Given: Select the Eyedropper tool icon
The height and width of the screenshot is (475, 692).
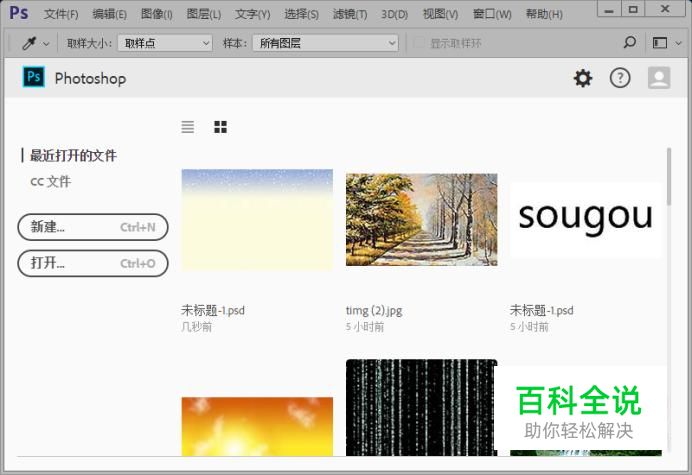Looking at the screenshot, I should point(29,43).
